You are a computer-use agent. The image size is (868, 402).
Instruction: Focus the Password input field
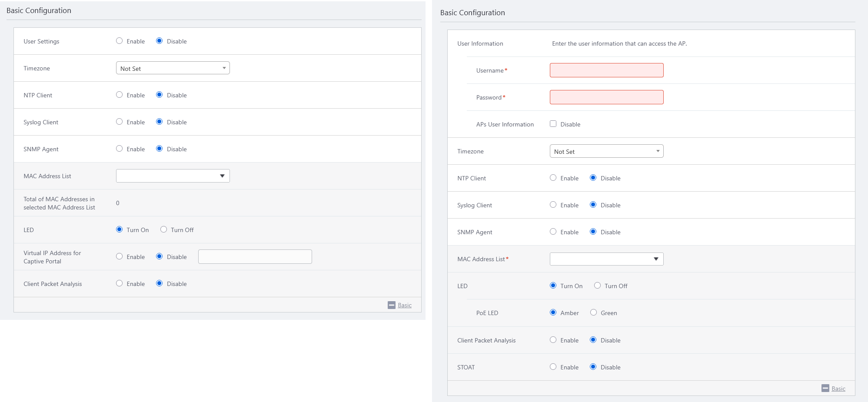point(606,97)
